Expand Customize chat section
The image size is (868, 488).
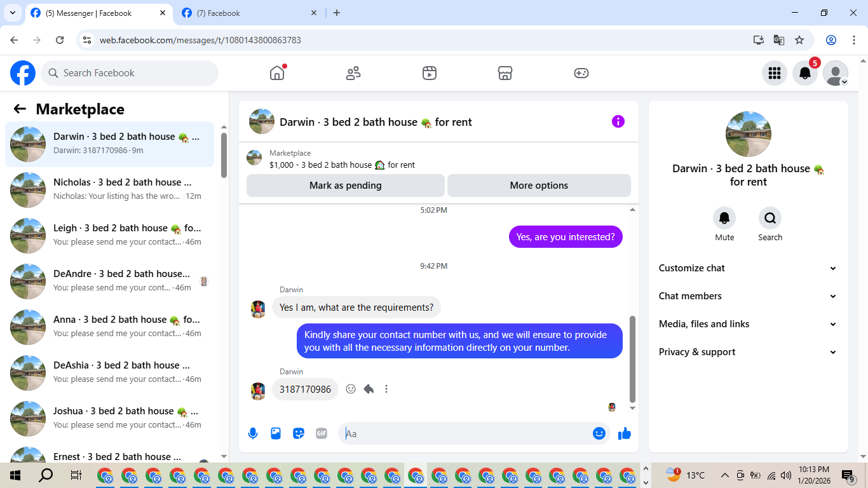tap(748, 268)
